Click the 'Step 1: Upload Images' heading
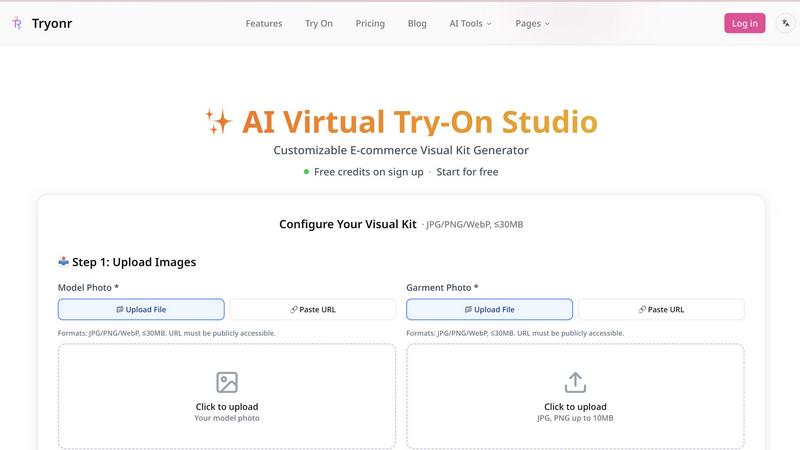This screenshot has height=450, width=800. (127, 262)
